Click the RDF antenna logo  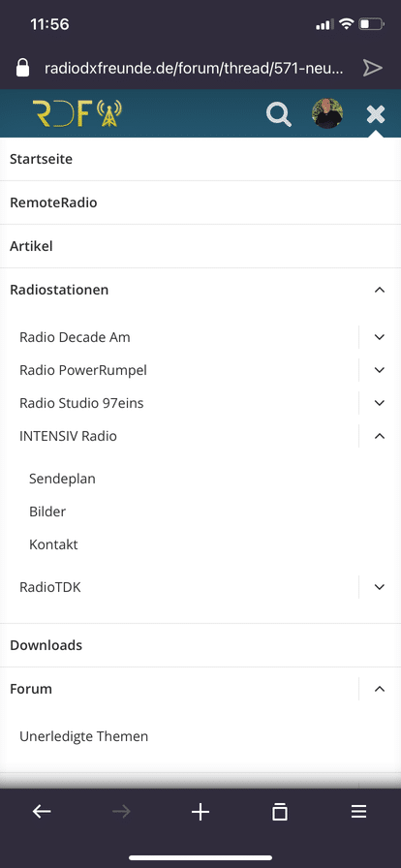click(77, 113)
